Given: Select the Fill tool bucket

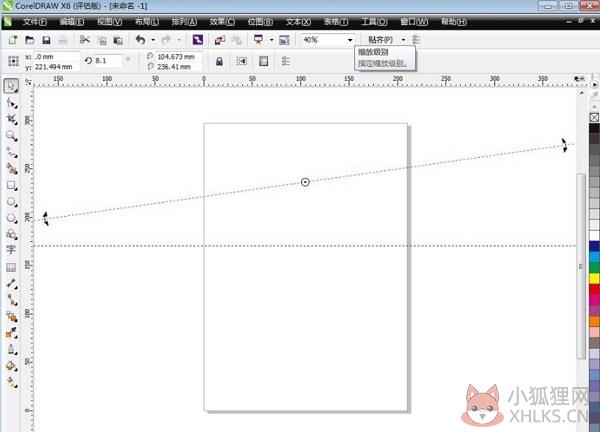Looking at the screenshot, I should 11,366.
